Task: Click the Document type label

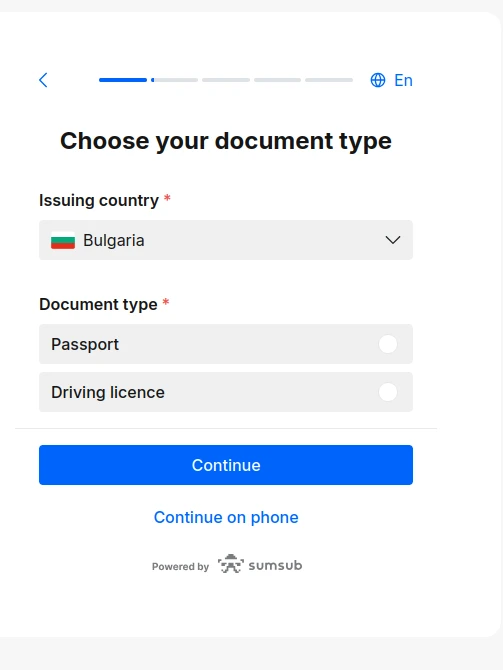Action: [x=98, y=304]
